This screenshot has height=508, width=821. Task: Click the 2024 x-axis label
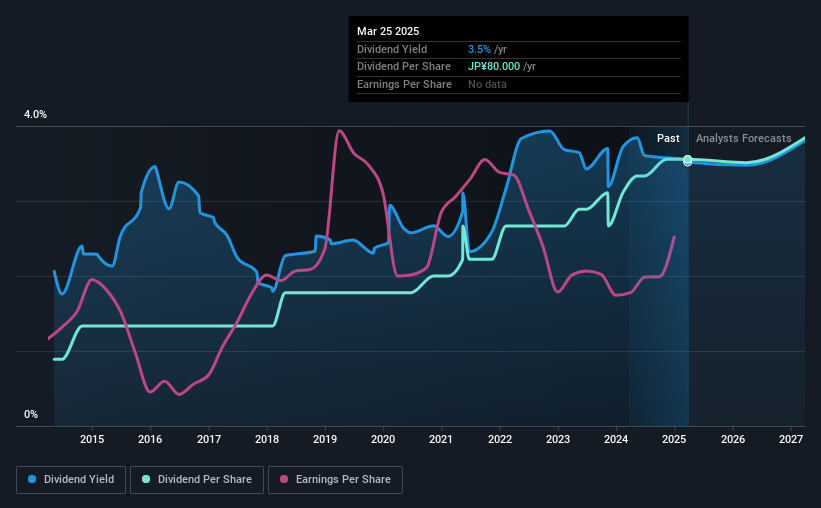coord(616,439)
